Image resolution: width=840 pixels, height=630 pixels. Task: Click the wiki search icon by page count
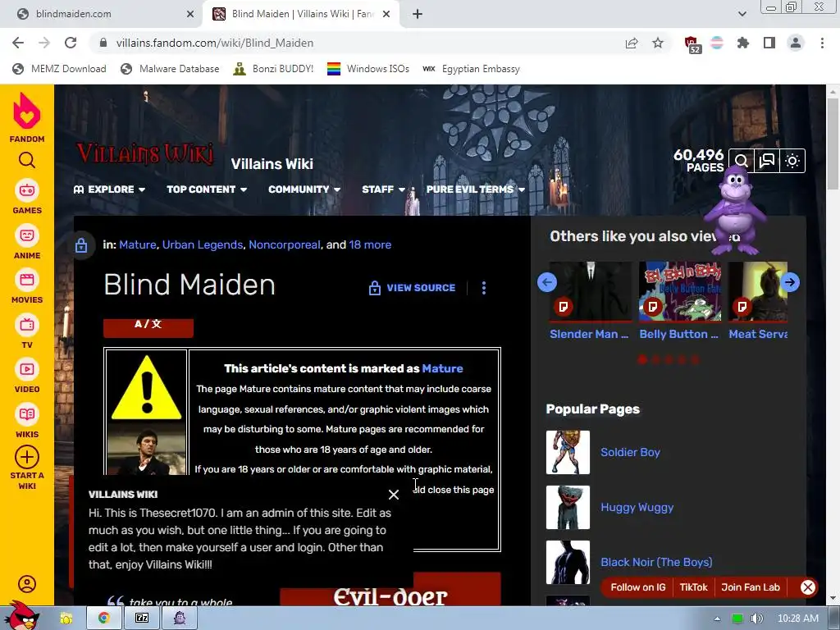click(741, 161)
